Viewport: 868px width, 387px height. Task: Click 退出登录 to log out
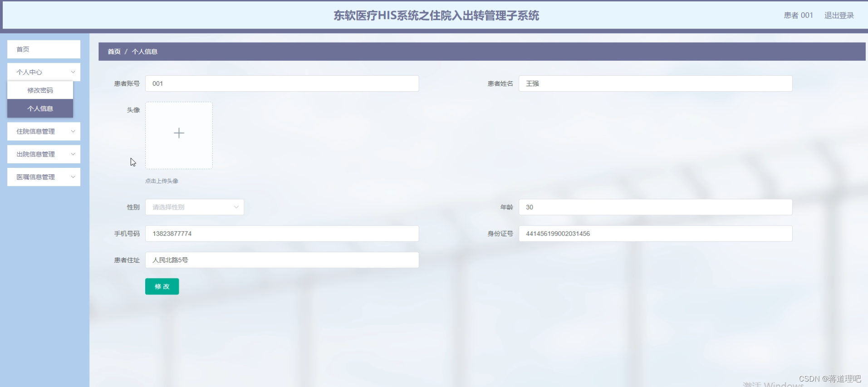[x=839, y=15]
